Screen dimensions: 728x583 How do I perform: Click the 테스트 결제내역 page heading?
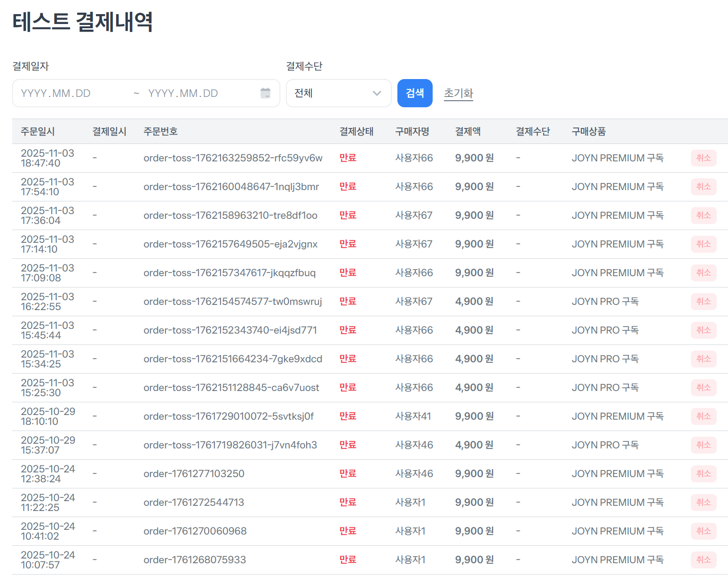pos(82,22)
